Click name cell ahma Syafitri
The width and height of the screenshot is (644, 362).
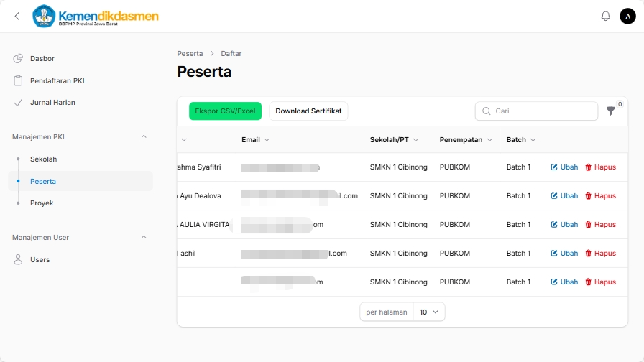click(199, 167)
